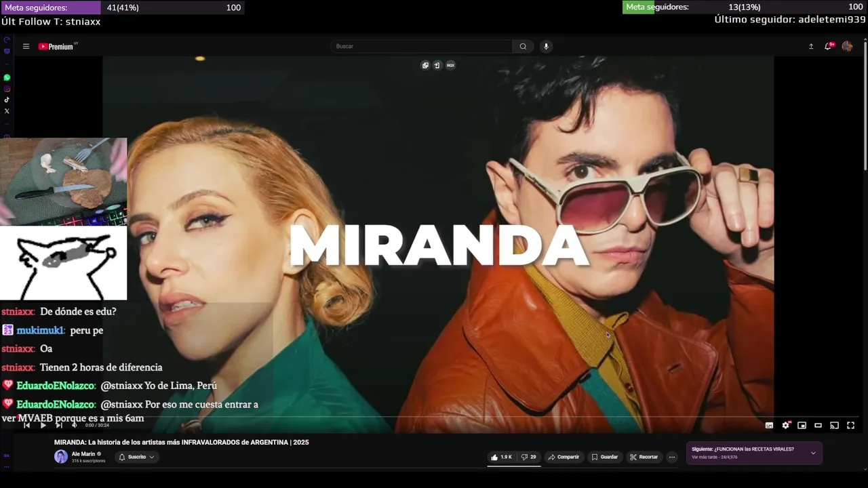Open X in browser sidebar
868x488 pixels.
(x=7, y=110)
